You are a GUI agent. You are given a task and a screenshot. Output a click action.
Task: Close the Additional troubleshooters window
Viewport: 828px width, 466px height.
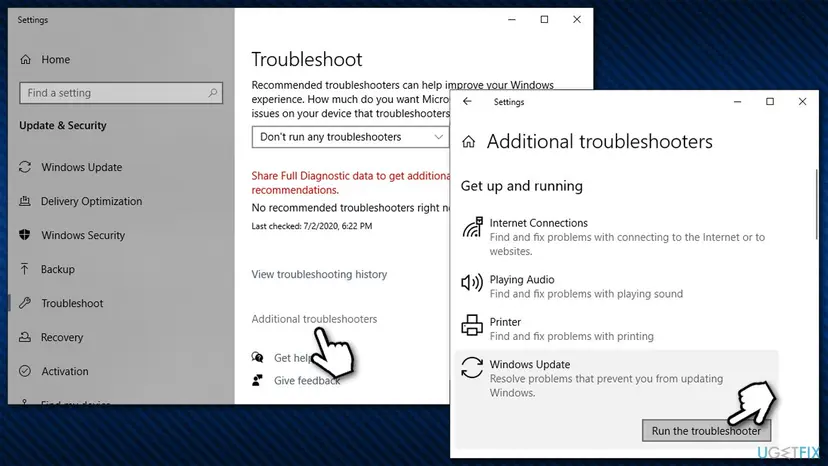coord(802,101)
